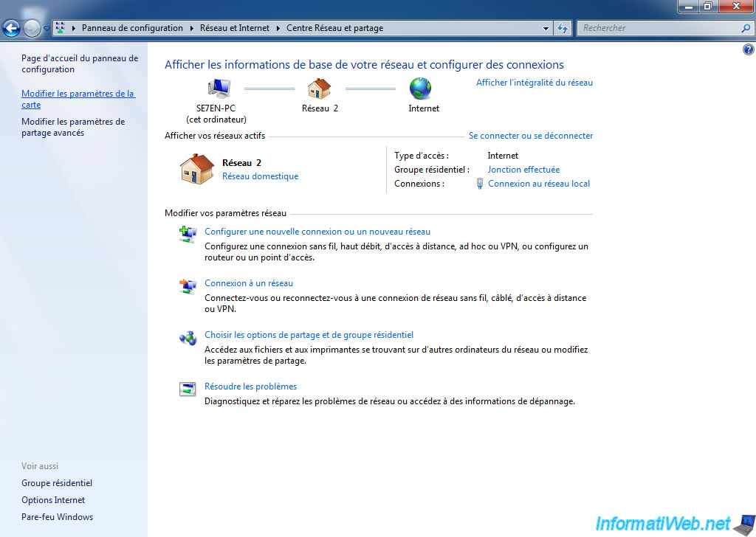Open Groupe résidentiel in Voir aussi
The image size is (756, 537).
tap(57, 483)
